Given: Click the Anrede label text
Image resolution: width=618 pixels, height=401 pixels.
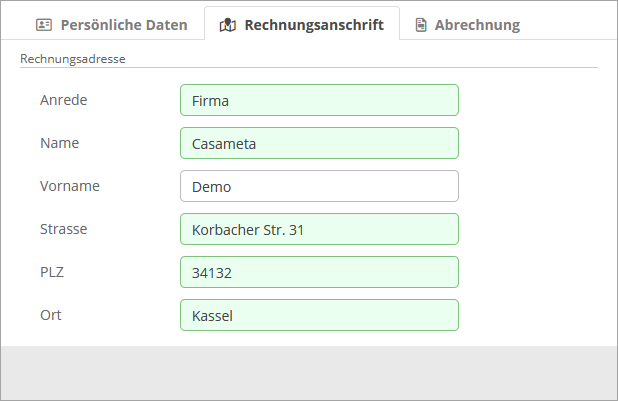Looking at the screenshot, I should click(62, 100).
